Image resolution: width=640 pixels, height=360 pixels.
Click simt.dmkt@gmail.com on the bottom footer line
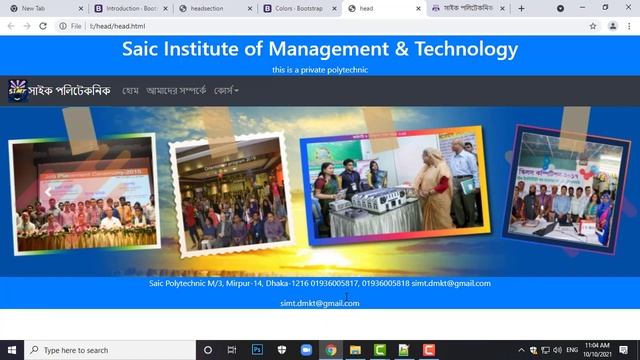coord(320,303)
